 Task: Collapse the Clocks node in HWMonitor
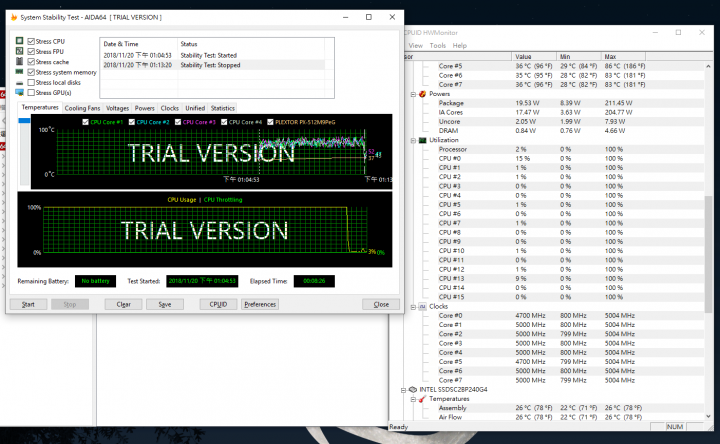coord(413,307)
